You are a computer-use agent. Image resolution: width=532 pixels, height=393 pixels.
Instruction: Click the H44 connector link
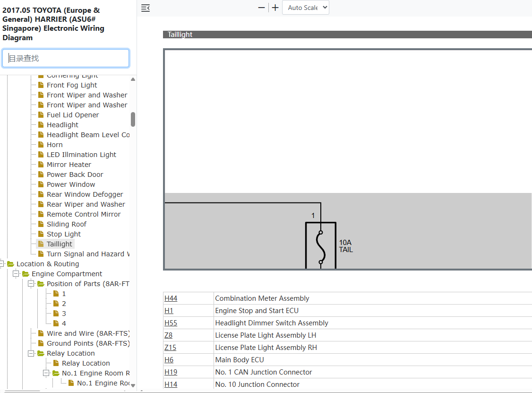[171, 298]
